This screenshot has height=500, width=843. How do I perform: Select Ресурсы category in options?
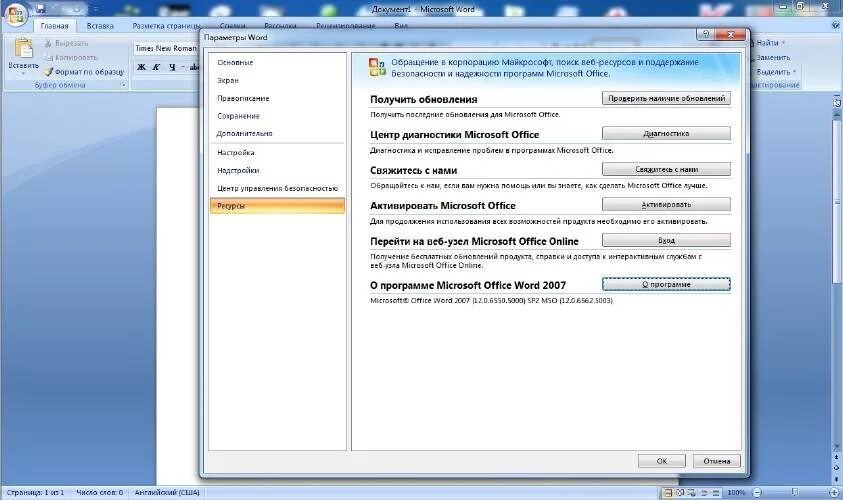click(x=277, y=206)
